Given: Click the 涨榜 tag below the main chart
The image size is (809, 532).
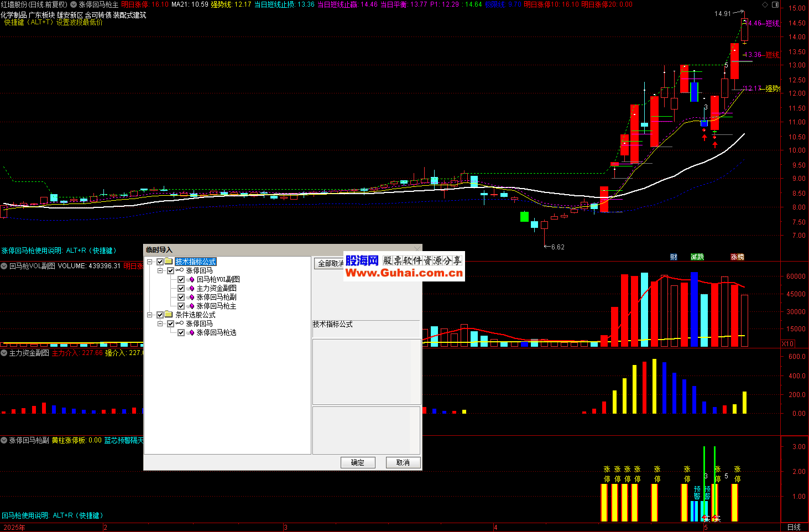Looking at the screenshot, I should click(x=737, y=257).
